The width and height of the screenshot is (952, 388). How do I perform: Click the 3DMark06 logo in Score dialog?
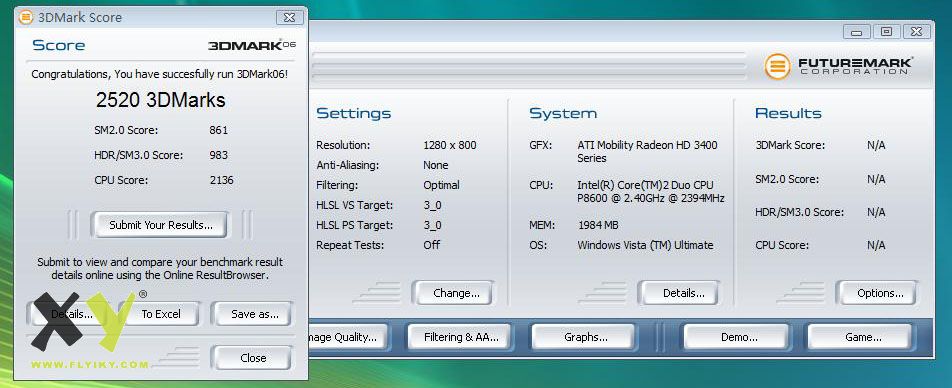coord(252,45)
